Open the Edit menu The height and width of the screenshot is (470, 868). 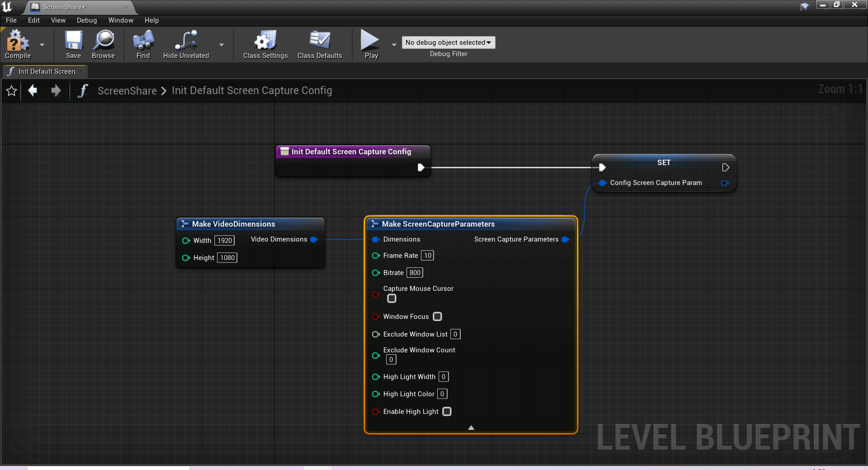(34, 20)
